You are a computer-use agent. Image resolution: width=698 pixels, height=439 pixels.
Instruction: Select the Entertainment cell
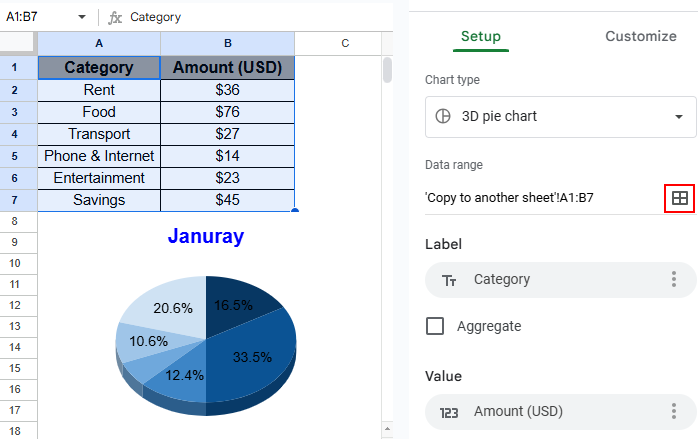tap(99, 178)
